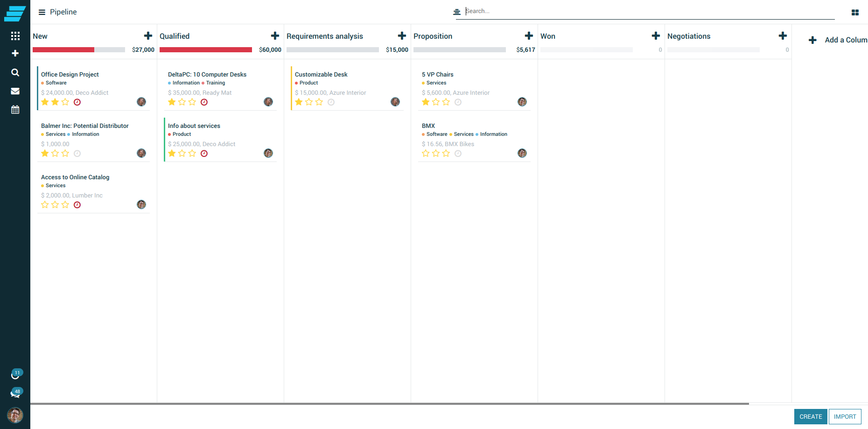868x429 pixels.
Task: Open the user avatar menu at bottom-left
Action: [15, 415]
